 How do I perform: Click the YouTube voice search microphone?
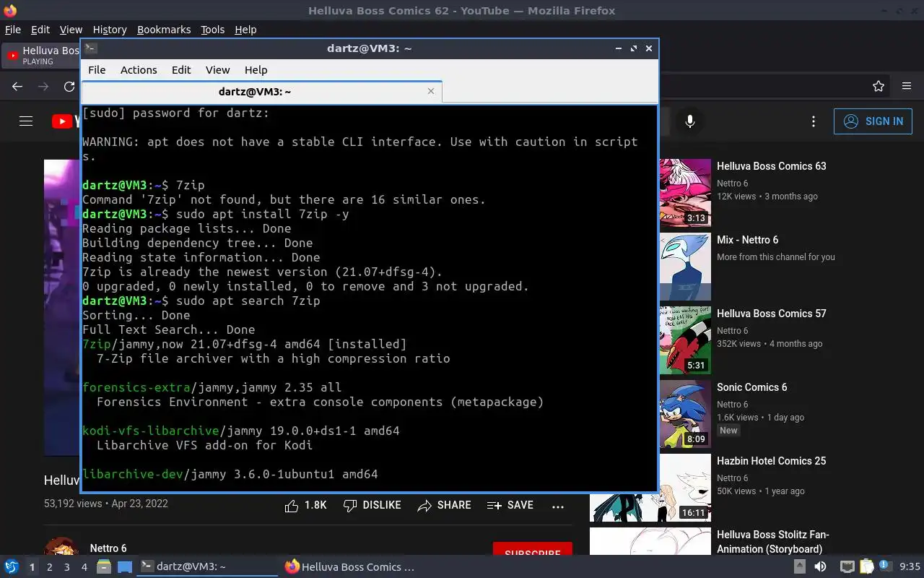point(690,121)
